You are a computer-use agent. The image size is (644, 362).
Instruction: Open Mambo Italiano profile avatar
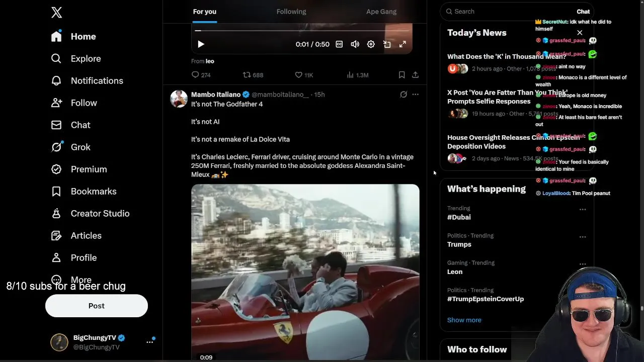point(179,99)
